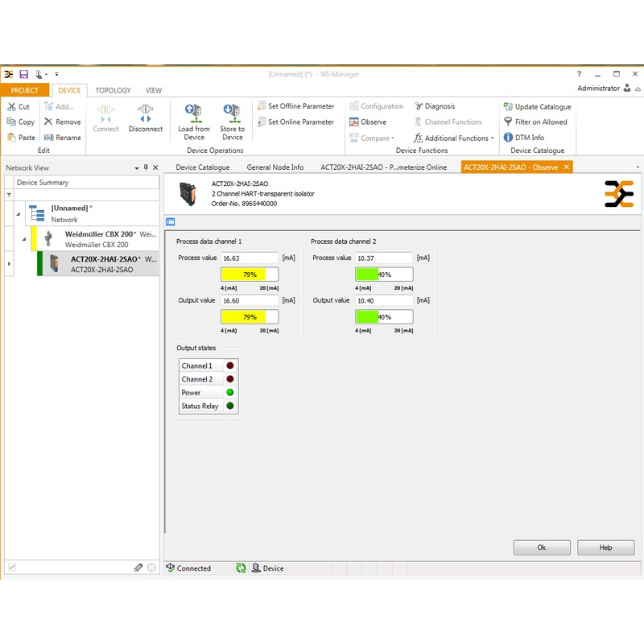Viewport: 644px width, 644px height.
Task: Switch to the VIEW ribbon tab
Action: [154, 90]
